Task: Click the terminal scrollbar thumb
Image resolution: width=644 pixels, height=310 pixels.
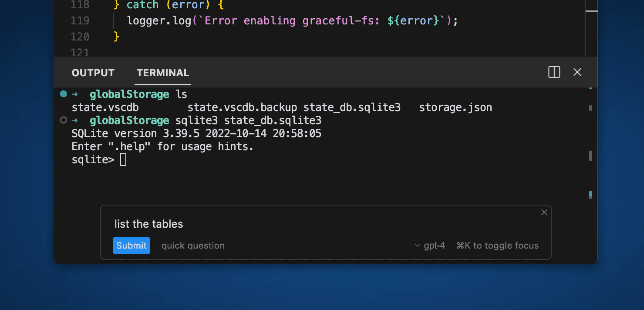Action: [x=590, y=155]
